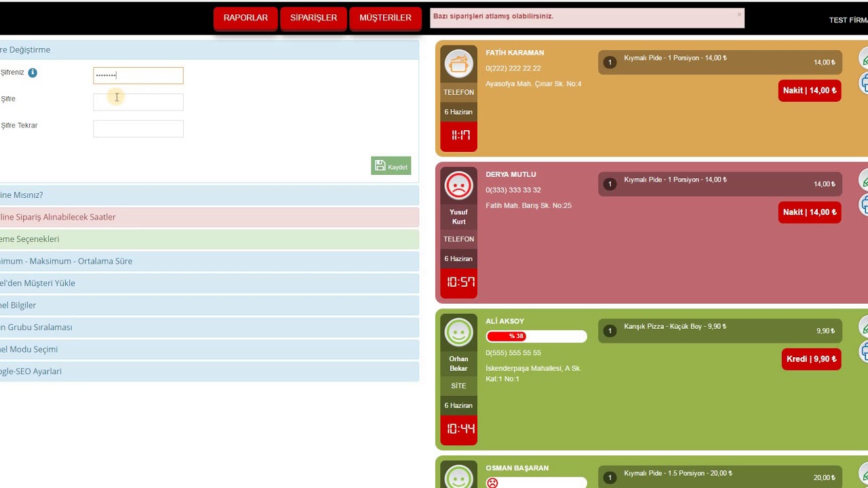This screenshot has height=488, width=868.
Task: Expand the Google-SEO Ayarları section
Action: click(209, 371)
